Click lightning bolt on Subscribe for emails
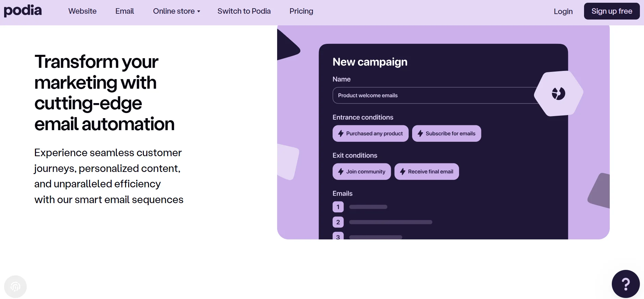 [x=420, y=134]
